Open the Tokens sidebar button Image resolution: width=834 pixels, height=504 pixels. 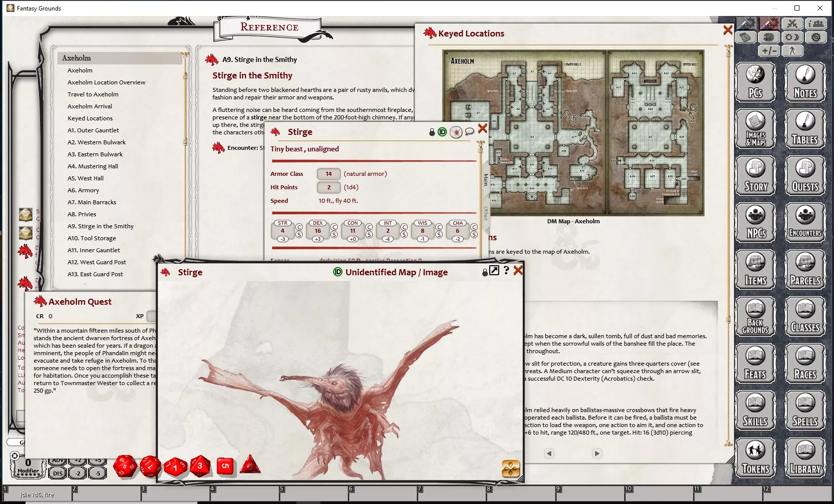[x=755, y=457]
